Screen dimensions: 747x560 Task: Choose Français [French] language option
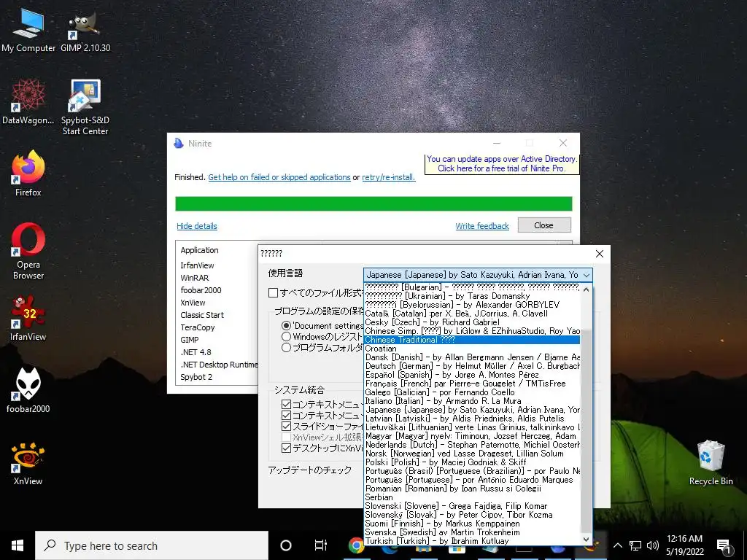click(472, 384)
